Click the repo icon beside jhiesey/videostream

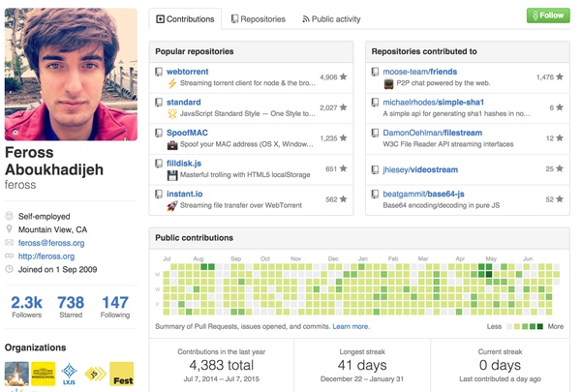[x=375, y=169]
